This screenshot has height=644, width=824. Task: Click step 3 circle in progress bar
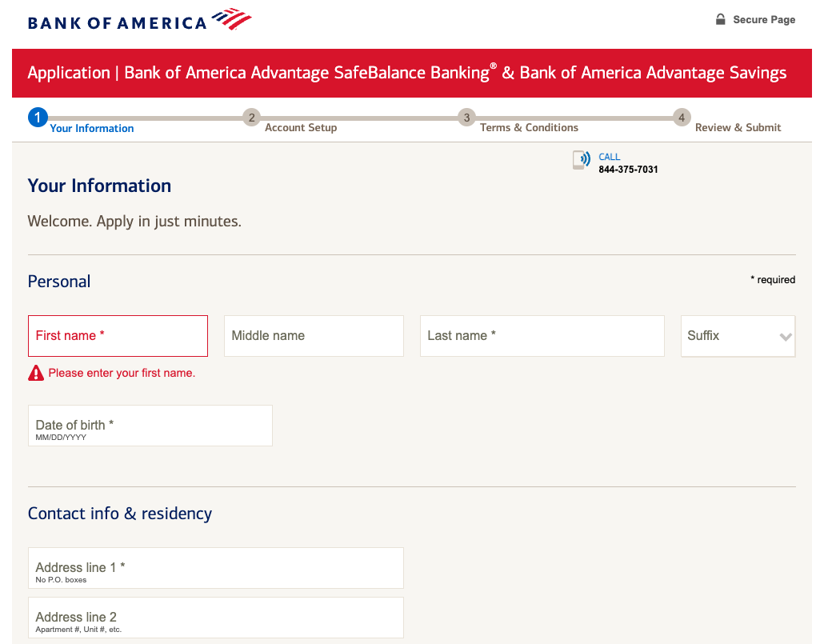(x=466, y=118)
